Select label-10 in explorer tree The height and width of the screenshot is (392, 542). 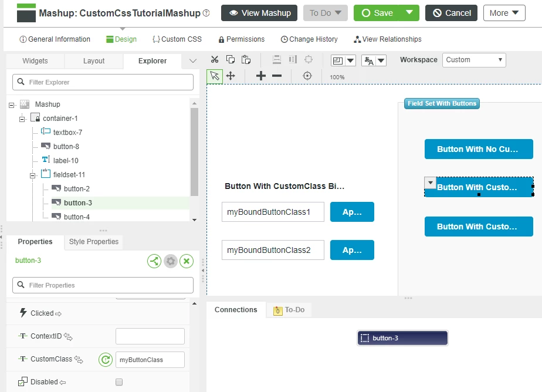click(x=66, y=161)
